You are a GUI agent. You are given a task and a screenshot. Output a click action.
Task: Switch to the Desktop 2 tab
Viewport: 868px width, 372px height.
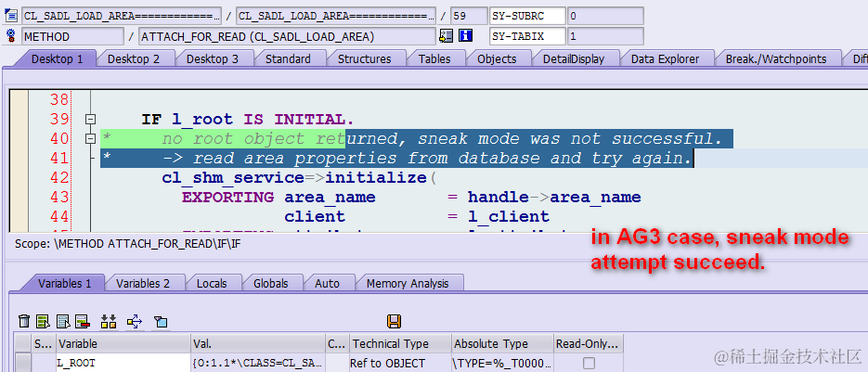click(134, 58)
